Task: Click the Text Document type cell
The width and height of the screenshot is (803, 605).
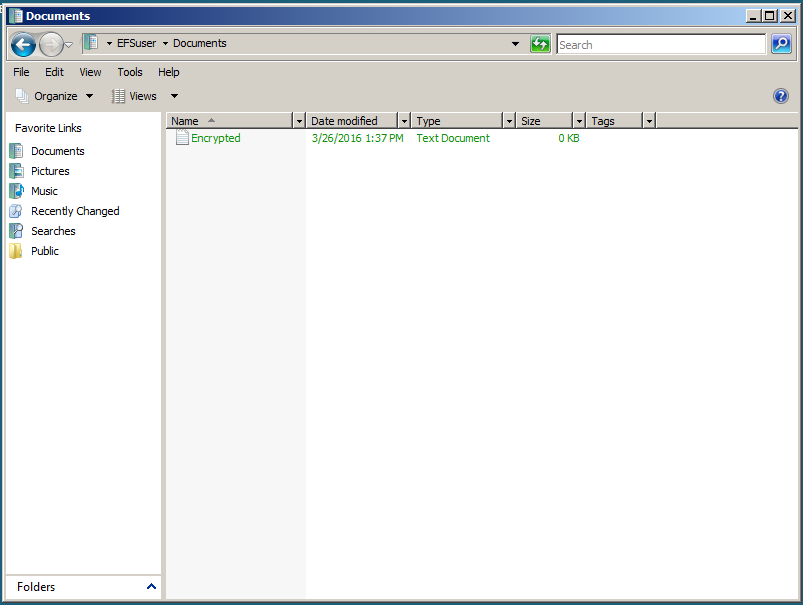Action: (x=453, y=138)
